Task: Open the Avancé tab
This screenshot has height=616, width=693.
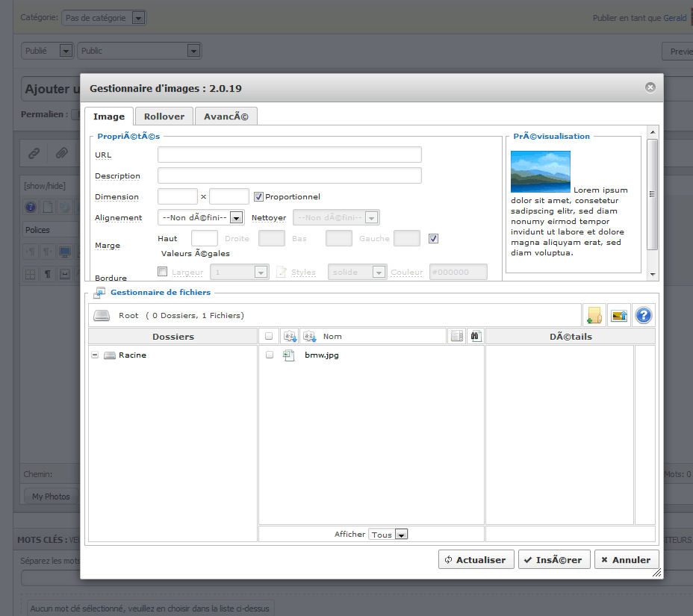Action: point(226,116)
